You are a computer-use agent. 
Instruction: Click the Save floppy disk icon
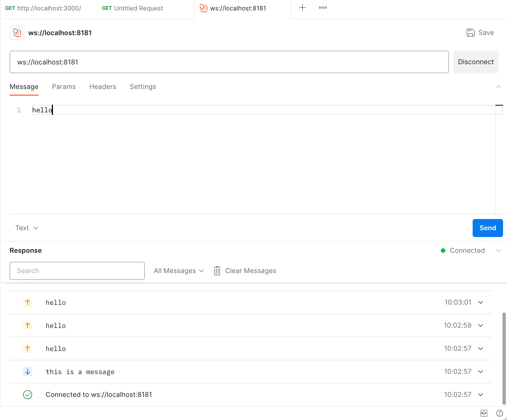tap(470, 33)
